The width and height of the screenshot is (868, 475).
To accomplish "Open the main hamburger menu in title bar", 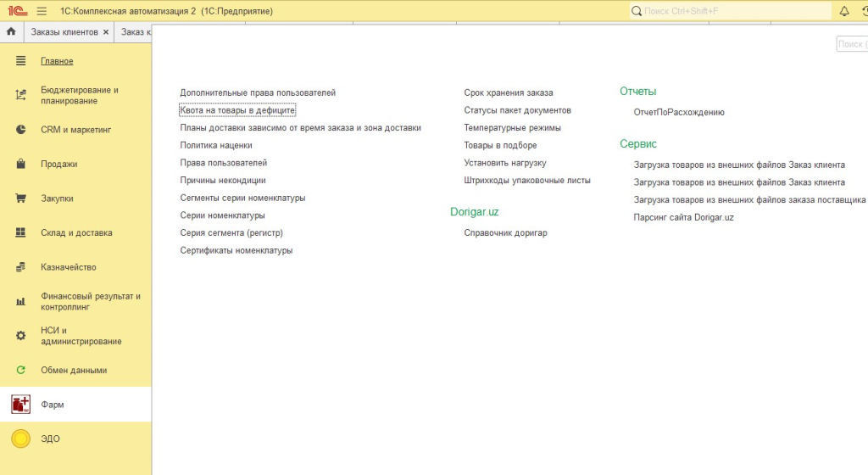I will coord(42,11).
